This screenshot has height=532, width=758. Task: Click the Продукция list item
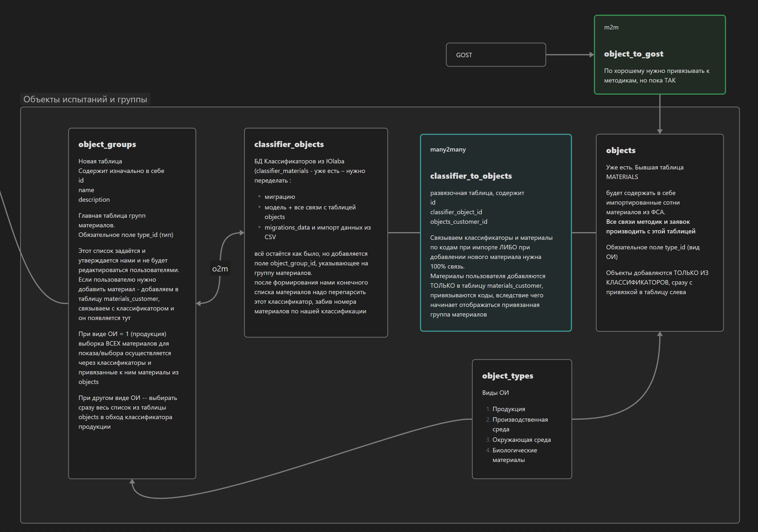tap(509, 409)
